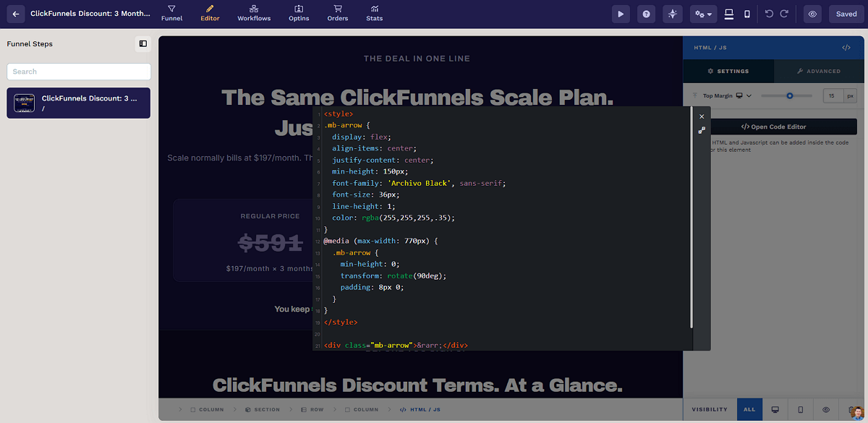
Task: Open the Funnel tab
Action: pos(171,13)
